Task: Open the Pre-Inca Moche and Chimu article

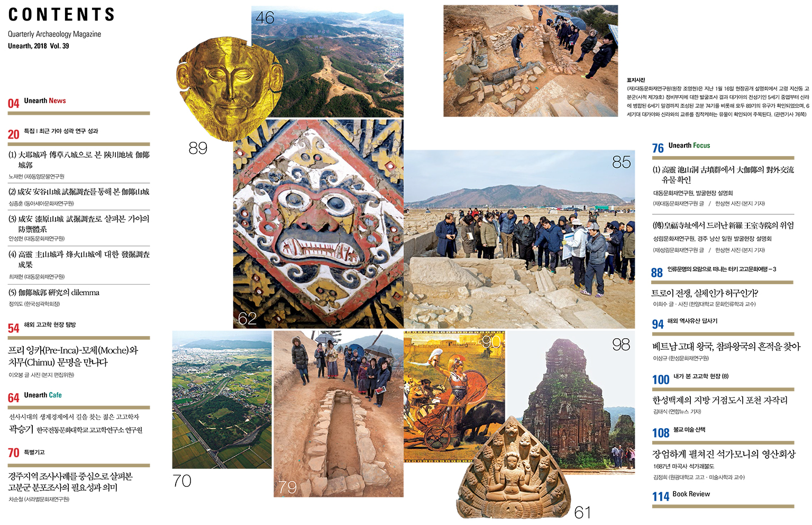Action: 73,356
